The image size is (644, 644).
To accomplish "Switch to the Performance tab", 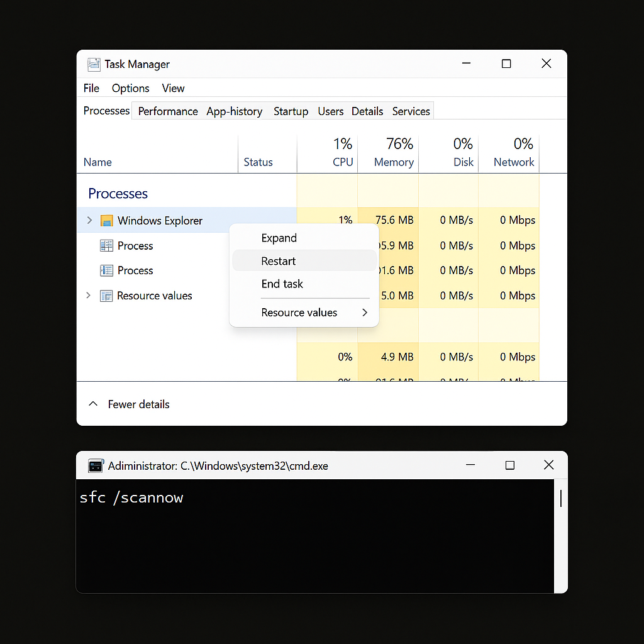I will pyautogui.click(x=168, y=111).
